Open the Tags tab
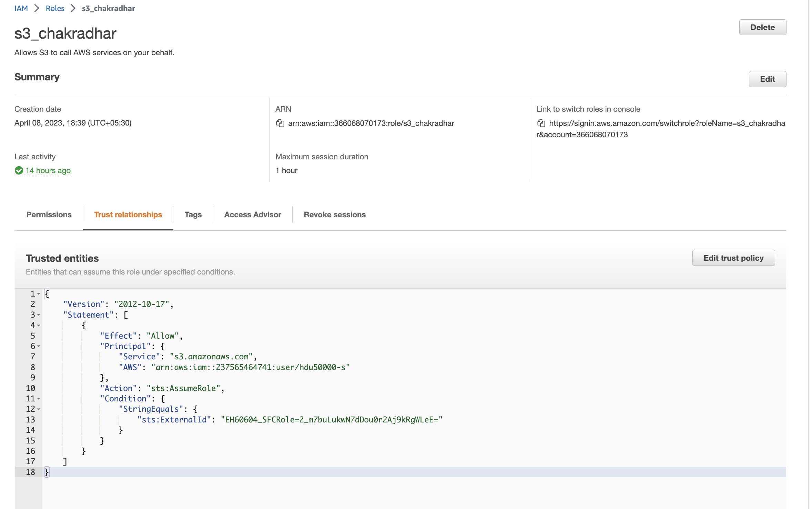Viewport: 812px width, 509px height. (x=193, y=214)
